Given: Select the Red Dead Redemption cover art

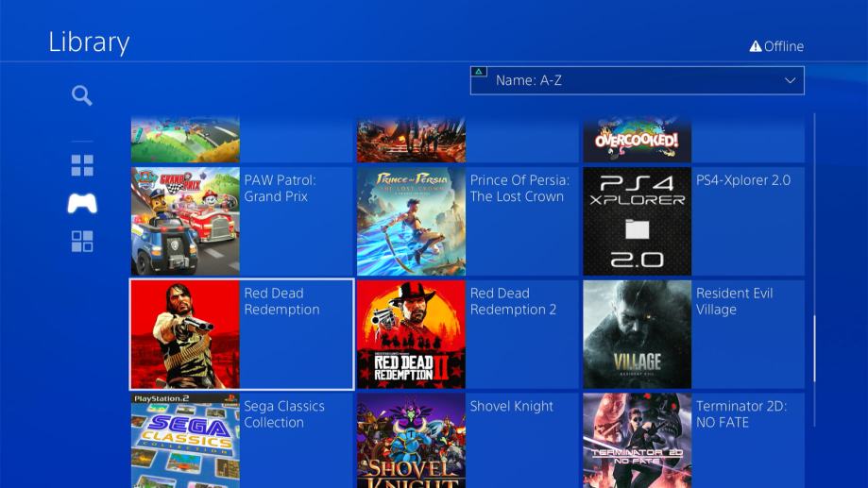Looking at the screenshot, I should 185,334.
